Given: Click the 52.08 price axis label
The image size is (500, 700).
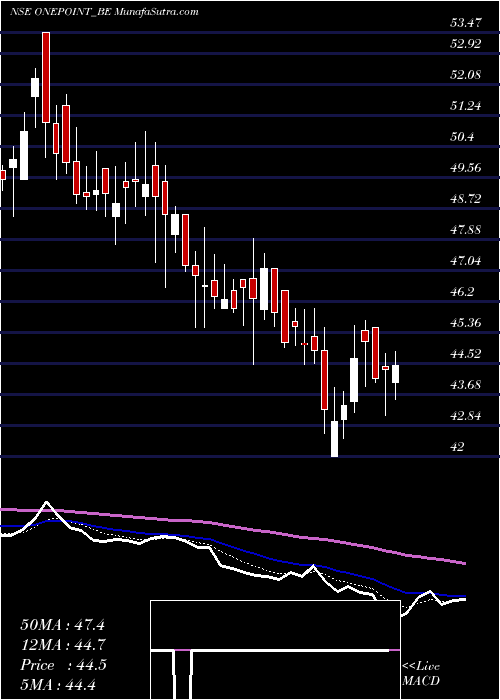Looking at the screenshot, I should [466, 75].
